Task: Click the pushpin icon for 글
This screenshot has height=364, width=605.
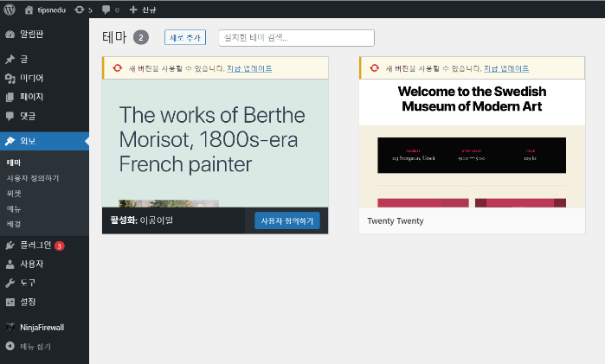Action: 10,59
